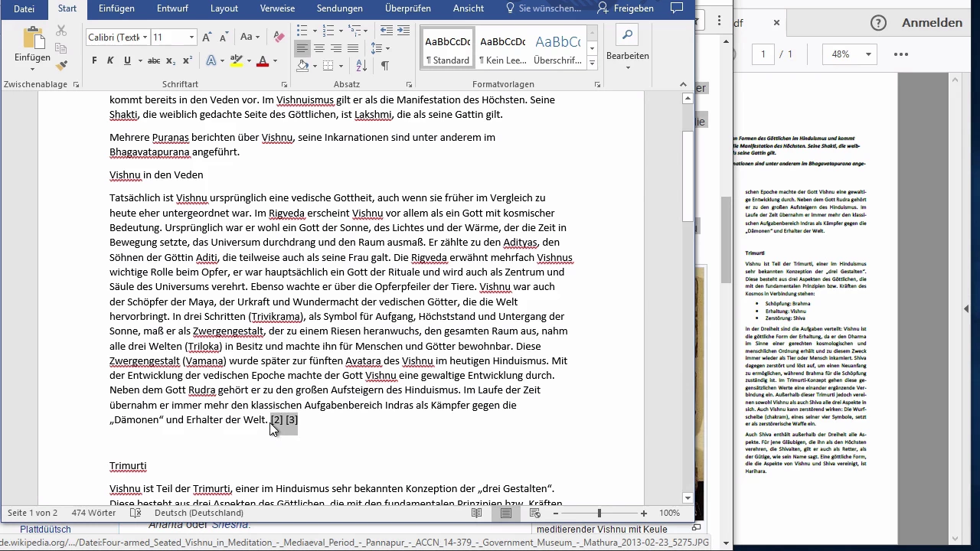
Task: Apply the Kein Leerraum style
Action: [x=502, y=47]
